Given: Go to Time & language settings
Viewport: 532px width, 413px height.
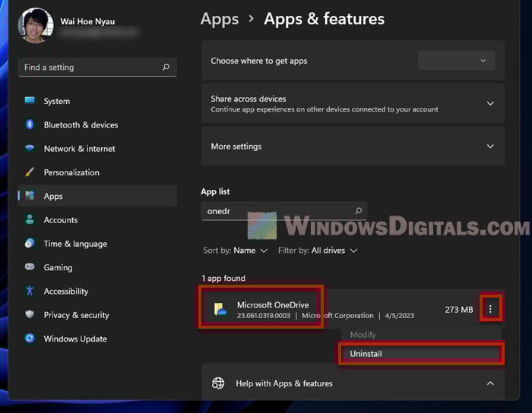Looking at the screenshot, I should point(97,244).
